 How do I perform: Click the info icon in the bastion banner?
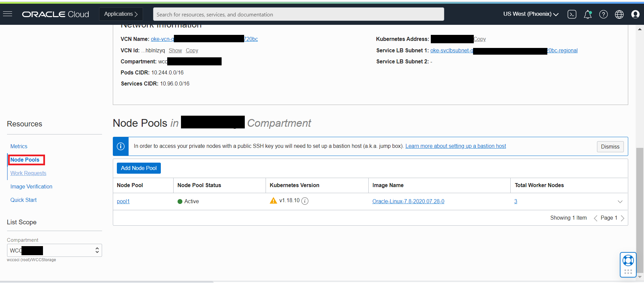[121, 146]
